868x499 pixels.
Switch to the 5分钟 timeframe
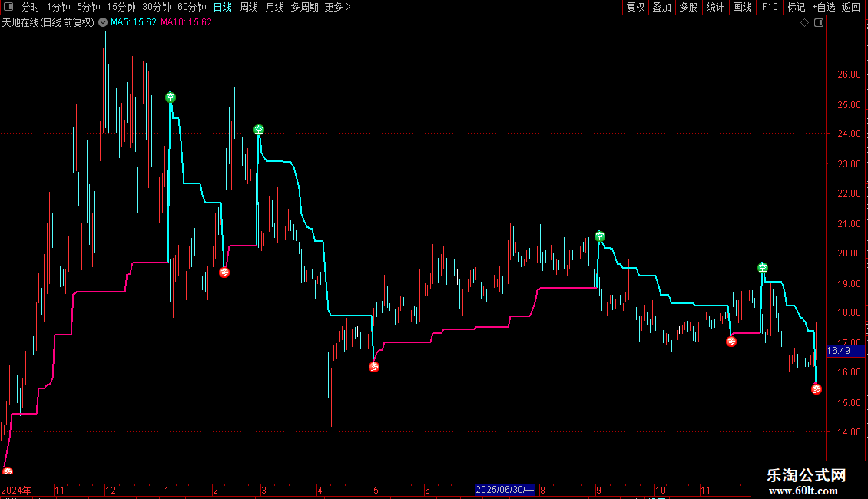coord(88,7)
